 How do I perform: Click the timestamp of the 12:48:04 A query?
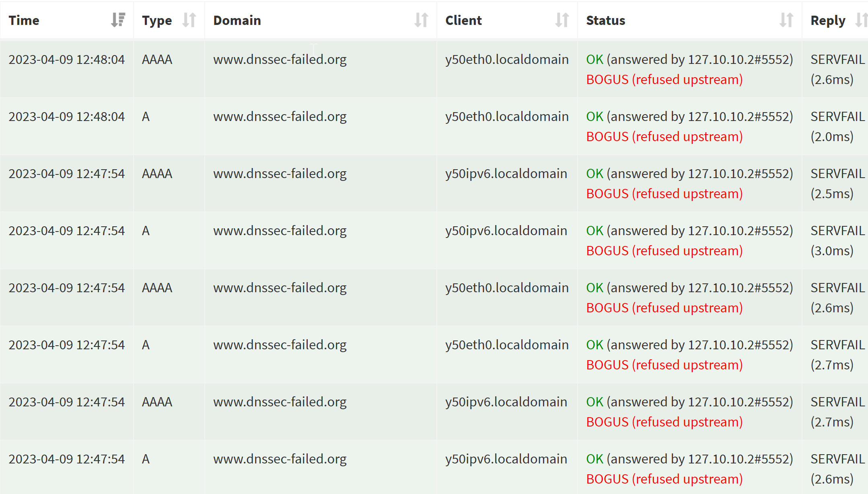tap(67, 117)
